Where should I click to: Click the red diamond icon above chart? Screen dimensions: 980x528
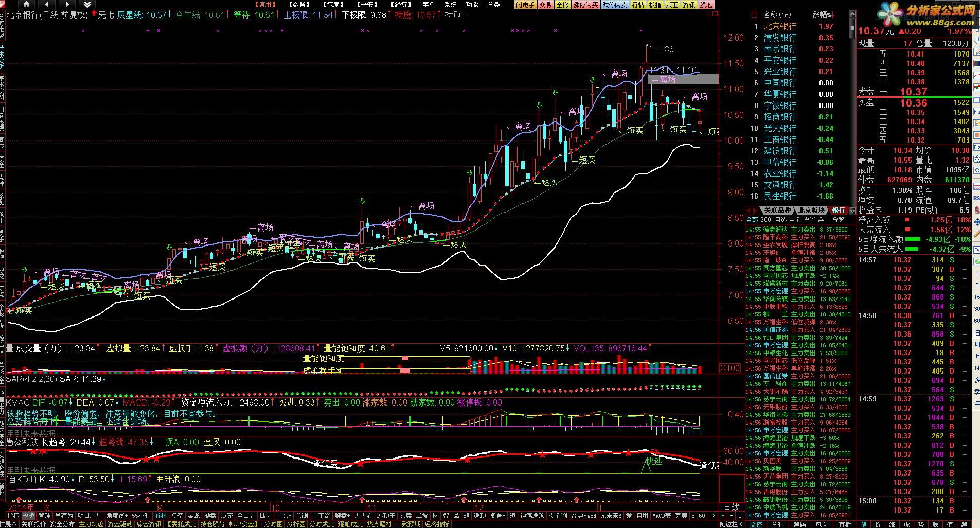pyautogui.click(x=707, y=14)
